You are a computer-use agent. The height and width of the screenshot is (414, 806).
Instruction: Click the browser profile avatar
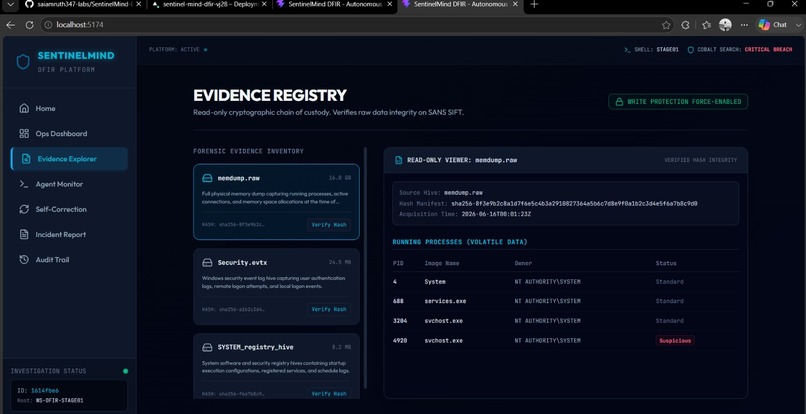point(725,25)
